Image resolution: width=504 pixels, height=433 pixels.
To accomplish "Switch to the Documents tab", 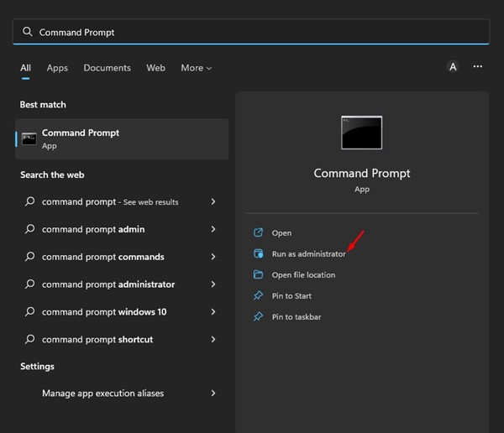I will pyautogui.click(x=107, y=68).
